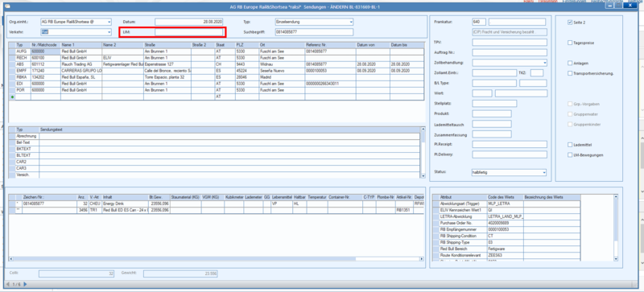The image size is (644, 292).
Task: Click the Datum von column header
Action: coord(373,45)
